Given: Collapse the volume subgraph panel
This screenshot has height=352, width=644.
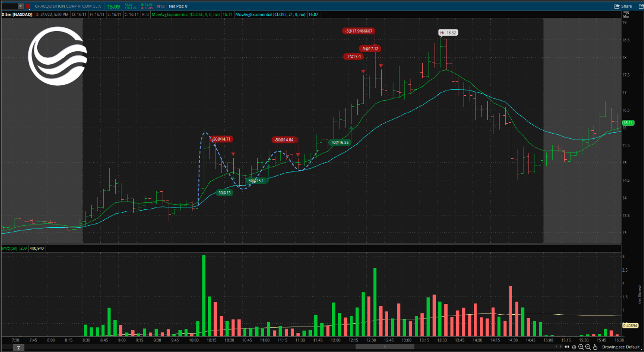Looking at the screenshot, I should [x=18, y=348].
